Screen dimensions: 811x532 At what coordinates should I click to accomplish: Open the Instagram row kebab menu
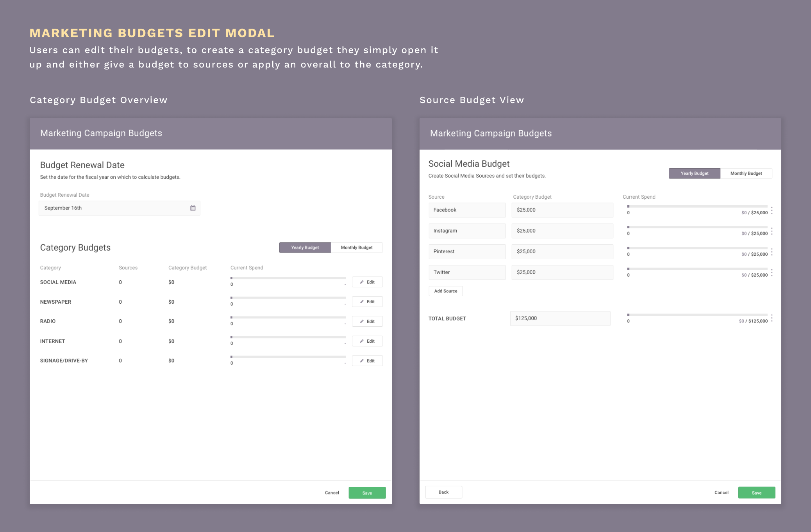click(772, 231)
